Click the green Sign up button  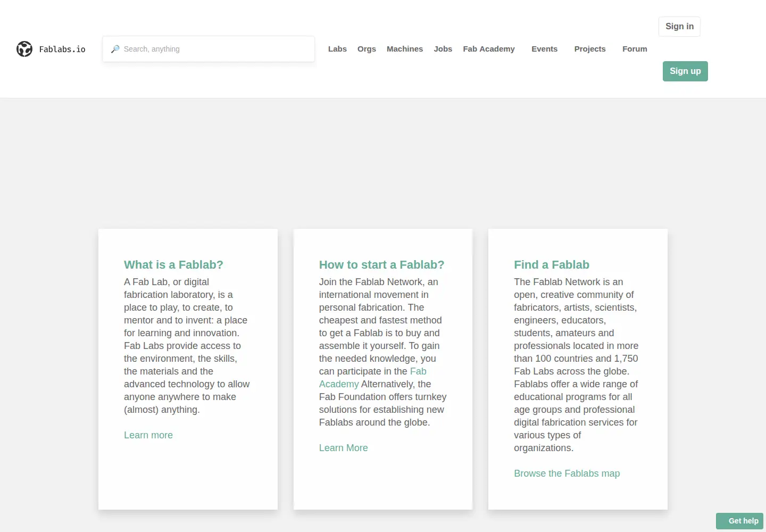tap(685, 71)
